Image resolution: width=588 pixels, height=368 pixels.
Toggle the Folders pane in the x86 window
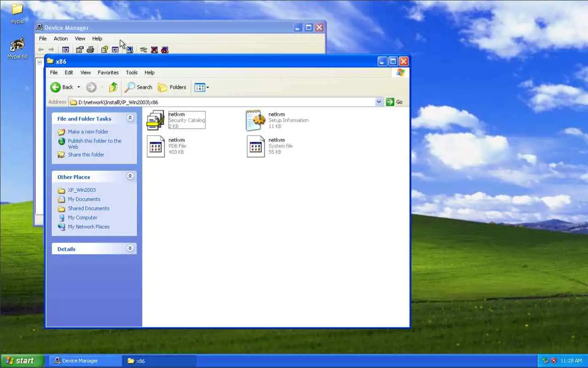tap(172, 87)
